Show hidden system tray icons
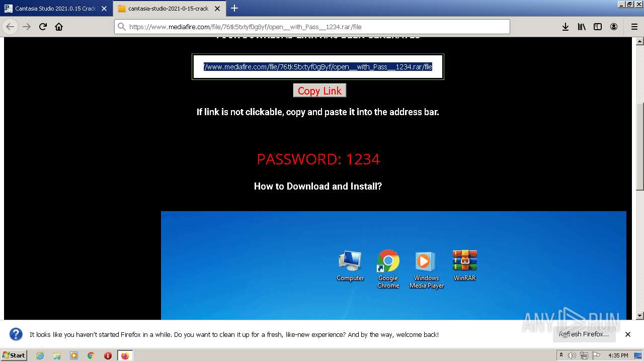This screenshot has height=362, width=644. pos(561,355)
